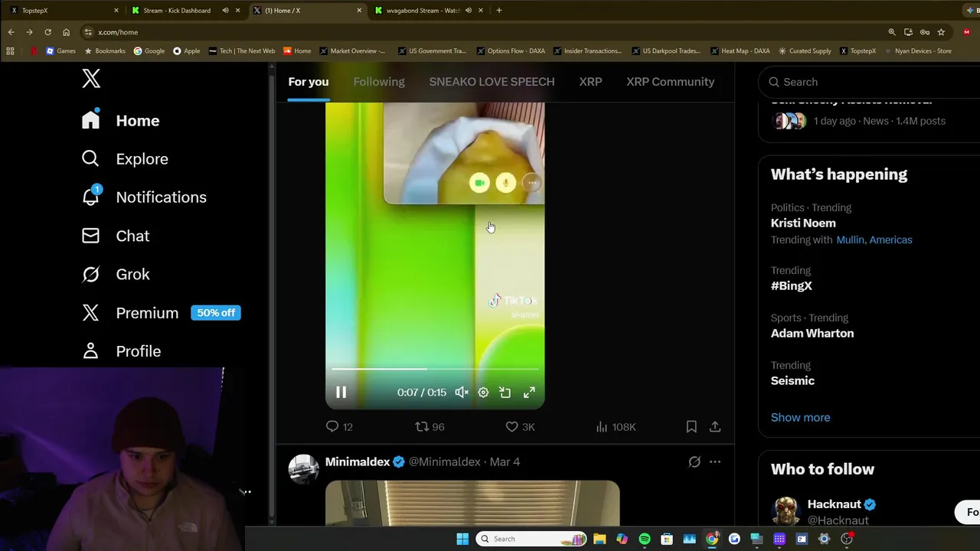Open the Minimaldex display name
The height and width of the screenshot is (551, 980).
click(358, 461)
